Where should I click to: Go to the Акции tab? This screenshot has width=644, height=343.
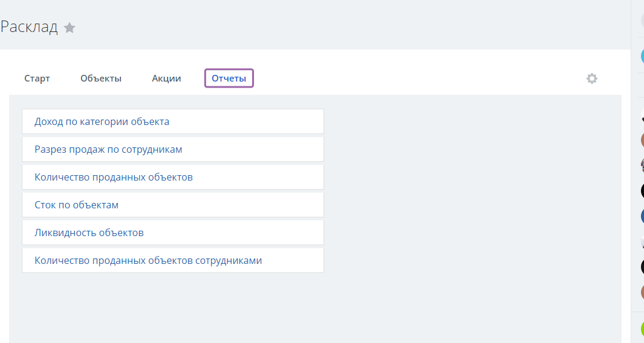(166, 79)
